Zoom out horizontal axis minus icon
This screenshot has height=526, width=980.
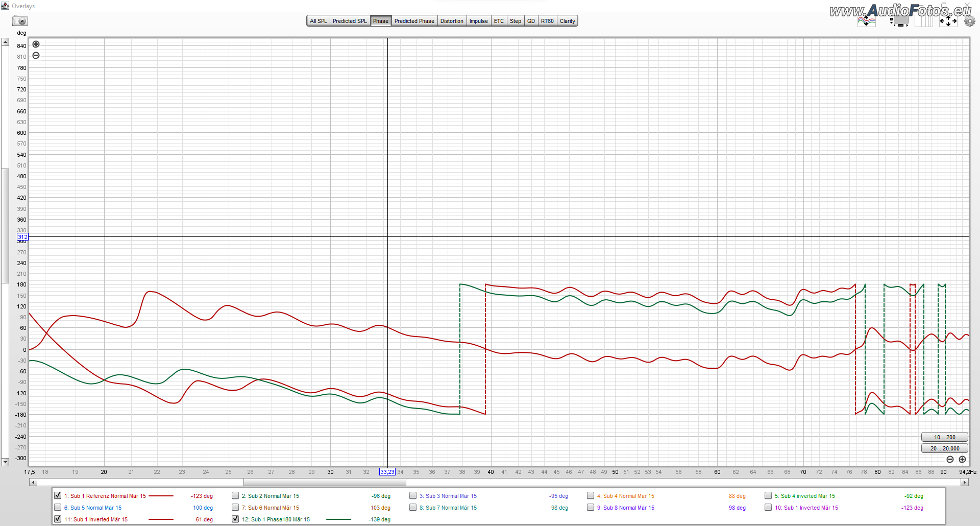coord(950,460)
